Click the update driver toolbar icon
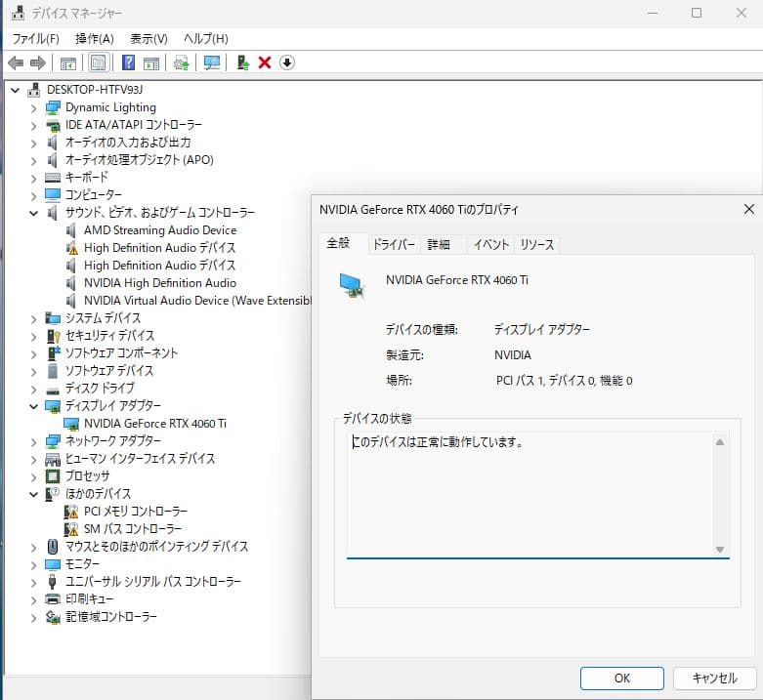 [181, 63]
